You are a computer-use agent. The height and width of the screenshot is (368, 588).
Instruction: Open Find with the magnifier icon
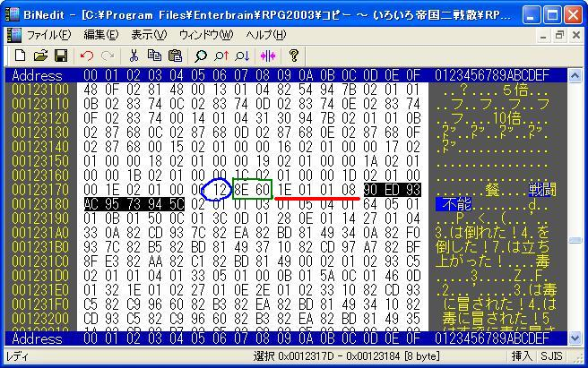(x=201, y=56)
